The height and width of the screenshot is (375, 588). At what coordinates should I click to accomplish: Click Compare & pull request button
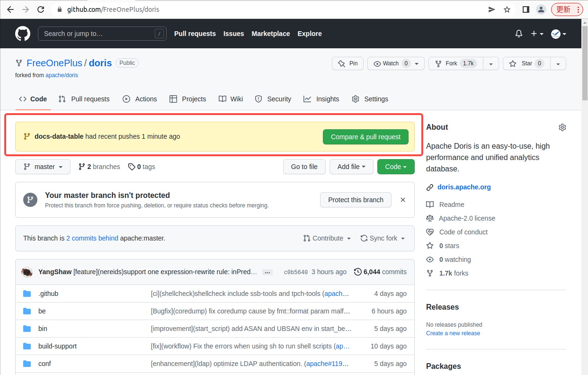click(365, 137)
